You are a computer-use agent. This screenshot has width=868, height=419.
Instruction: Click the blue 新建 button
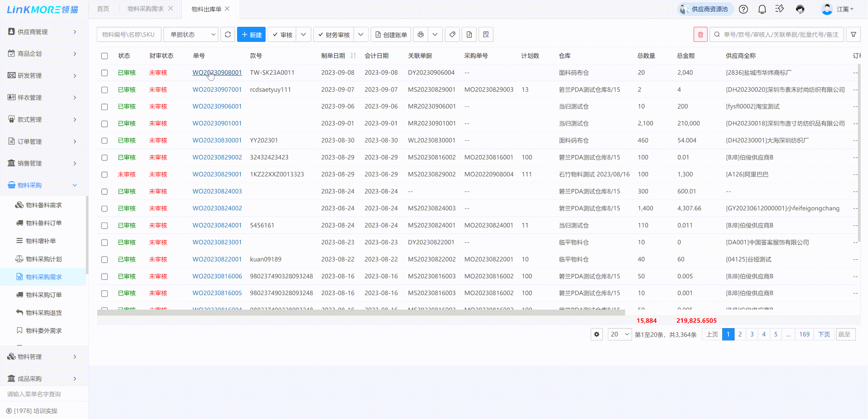(251, 35)
